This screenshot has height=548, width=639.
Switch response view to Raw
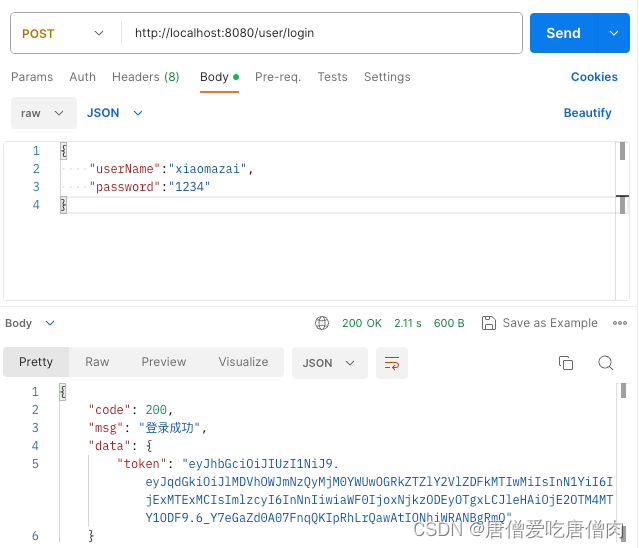tap(97, 362)
